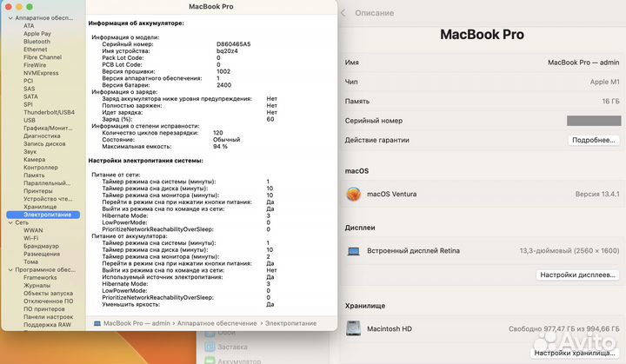Click the cycle count value 120
Viewport: 626px width, 364px height.
pyautogui.click(x=218, y=133)
